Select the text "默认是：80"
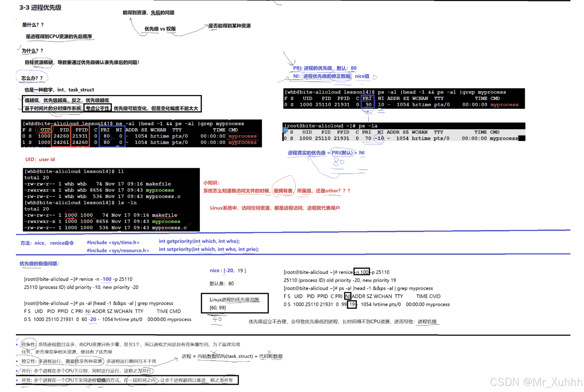Image resolution: width=584 pixels, height=392 pixels. [x=222, y=284]
